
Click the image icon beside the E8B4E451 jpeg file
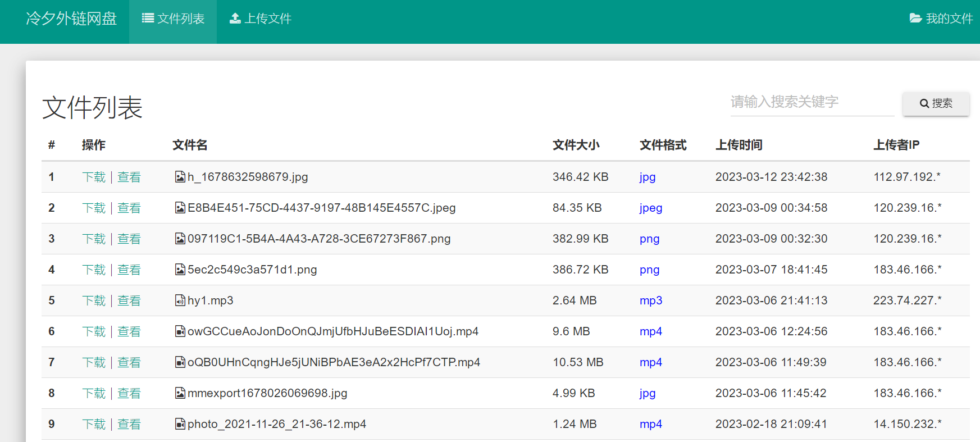(x=180, y=208)
